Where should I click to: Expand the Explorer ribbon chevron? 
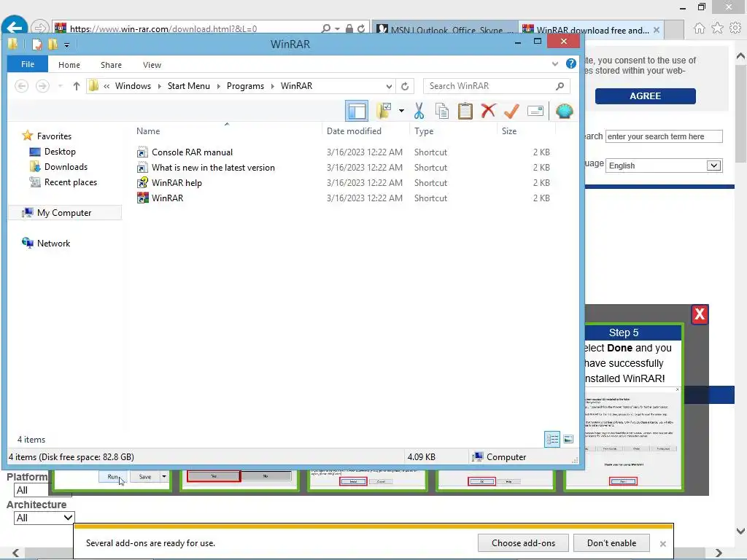(555, 64)
